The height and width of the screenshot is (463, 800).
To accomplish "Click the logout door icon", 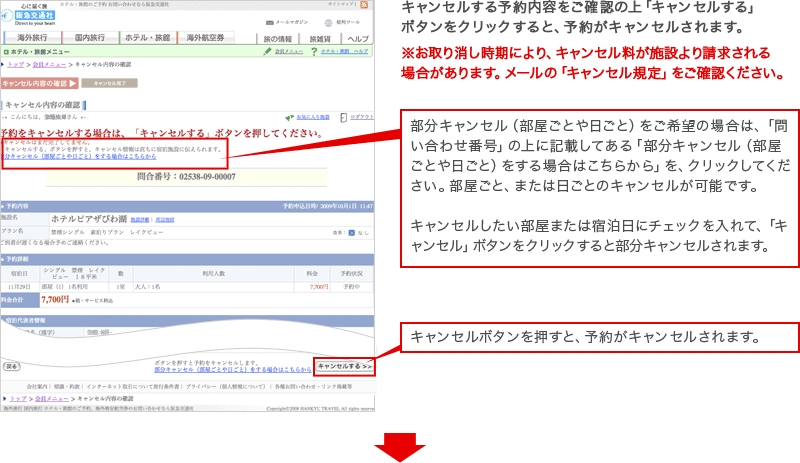I will (343, 117).
